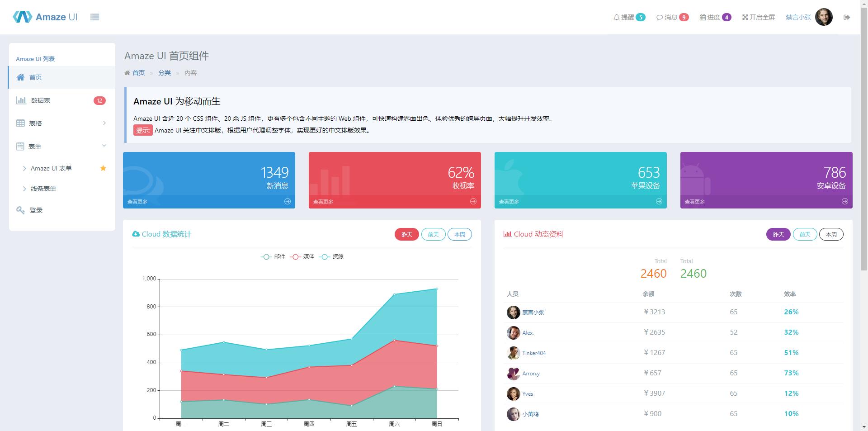868x431 pixels.
Task: Click the cloud icon beside 数据统计
Action: tap(136, 234)
